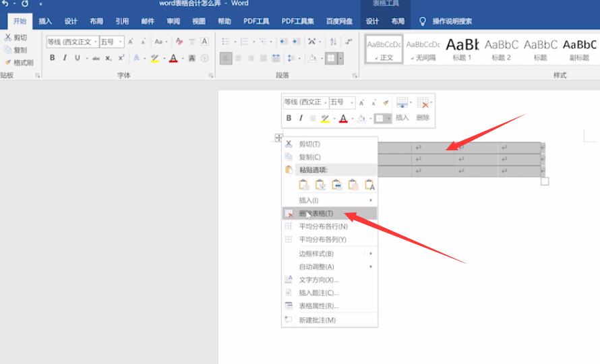Open 表格属性(R) from the context menu
Screen dimensions: 600x364
pos(318,305)
